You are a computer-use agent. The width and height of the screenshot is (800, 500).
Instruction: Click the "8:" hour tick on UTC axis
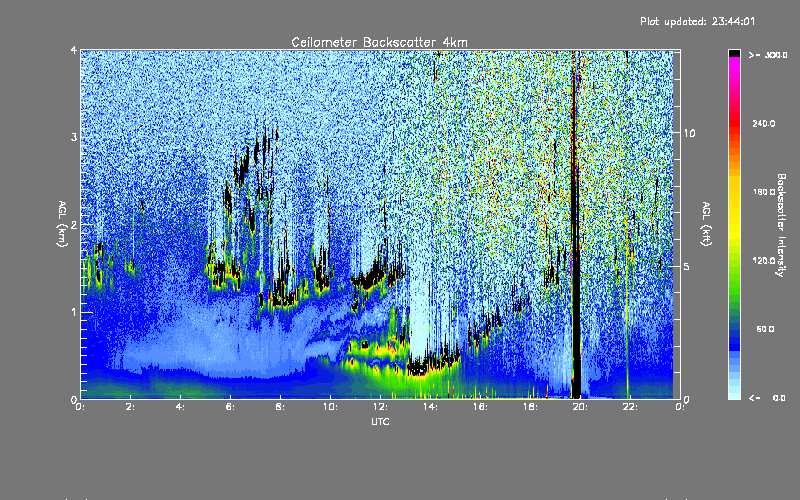[x=280, y=407]
